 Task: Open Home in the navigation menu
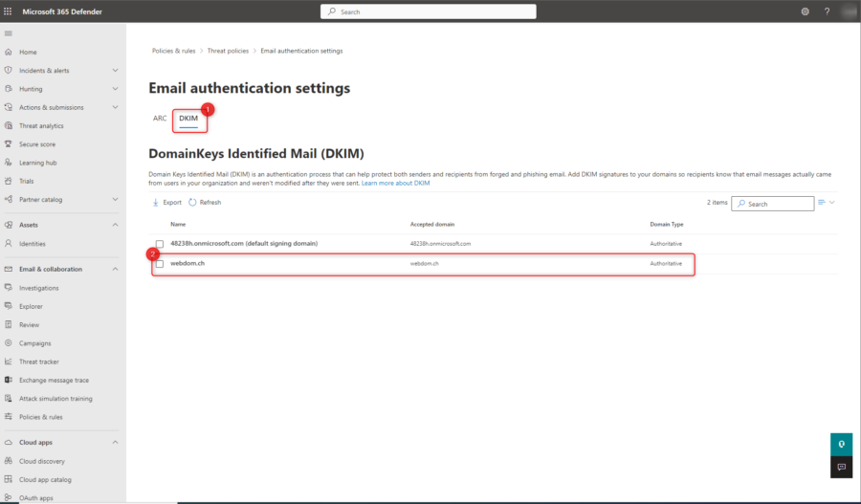coord(28,53)
